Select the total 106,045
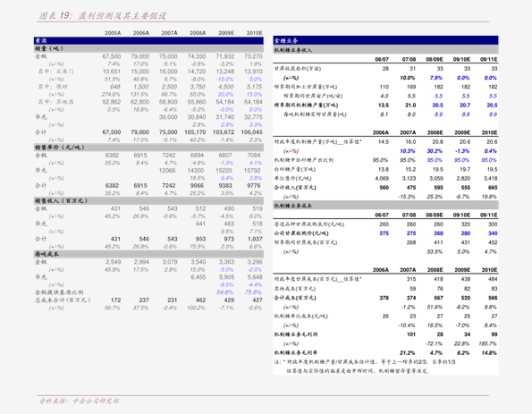Image resolution: width=532 pixels, height=414 pixels. [252, 132]
